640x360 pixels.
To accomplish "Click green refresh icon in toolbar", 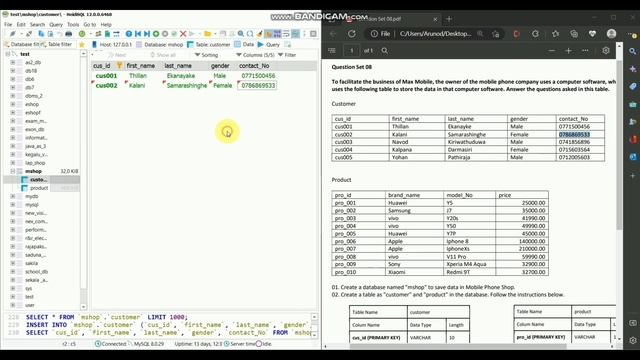I will click(x=82, y=34).
